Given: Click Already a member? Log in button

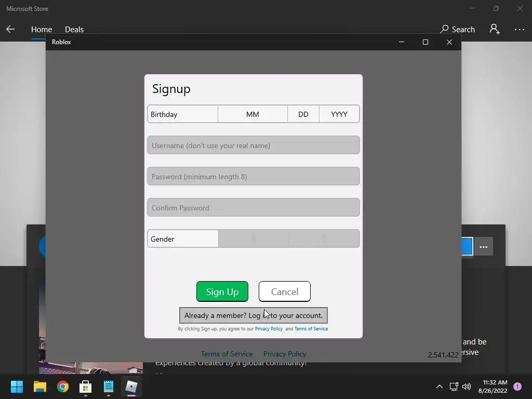Looking at the screenshot, I should (254, 315).
